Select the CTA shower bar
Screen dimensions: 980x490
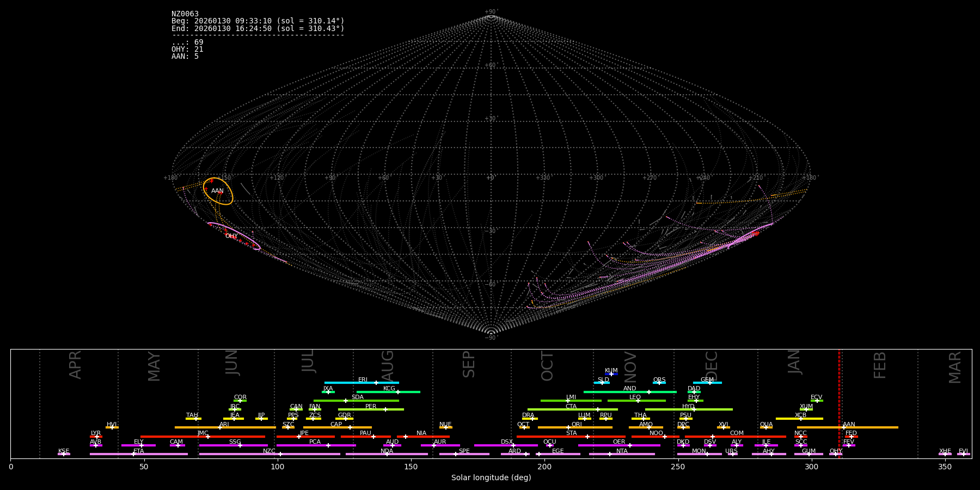pos(573,409)
